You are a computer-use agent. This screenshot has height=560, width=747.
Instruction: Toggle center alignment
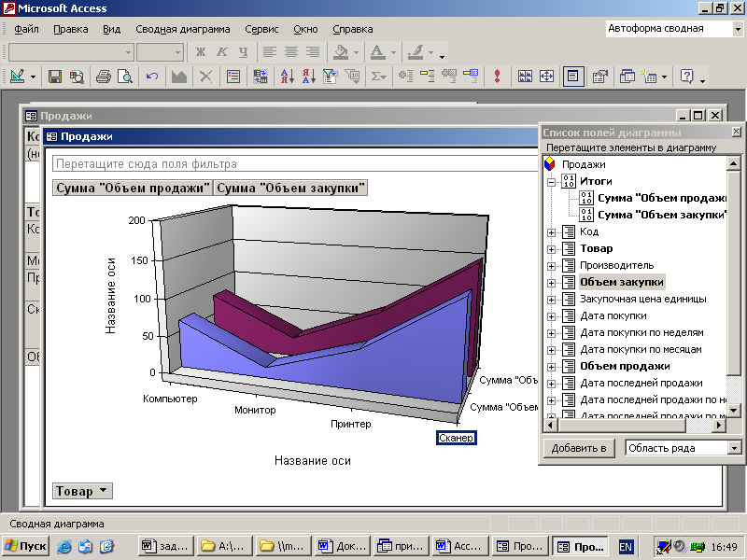(x=291, y=52)
